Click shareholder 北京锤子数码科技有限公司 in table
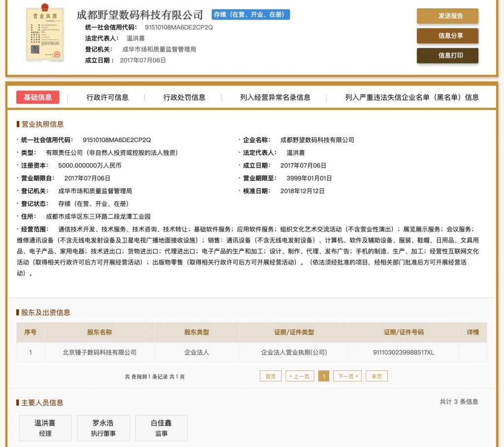The image size is (504, 447). [x=99, y=353]
